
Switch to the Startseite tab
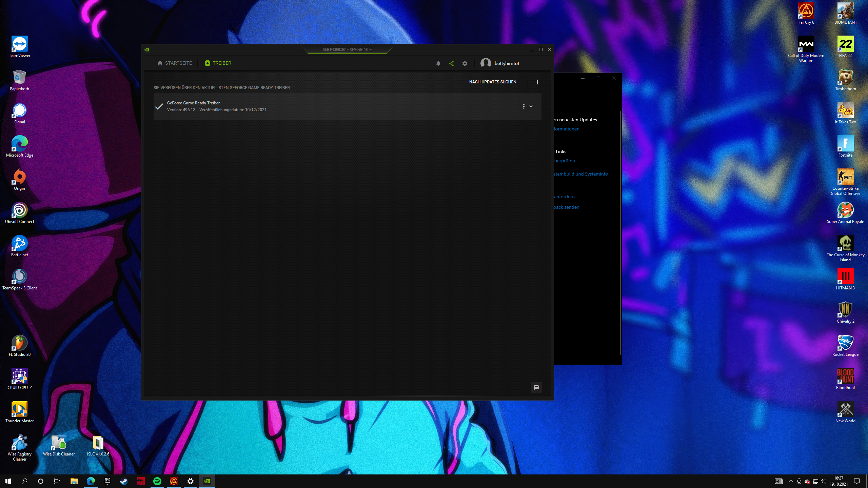click(175, 63)
